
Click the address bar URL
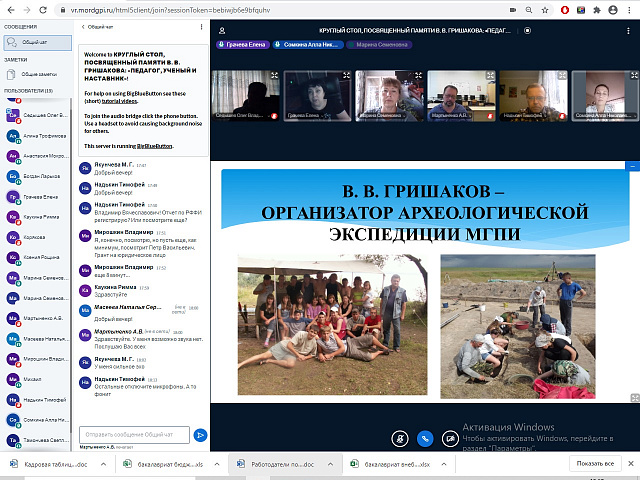pos(170,10)
